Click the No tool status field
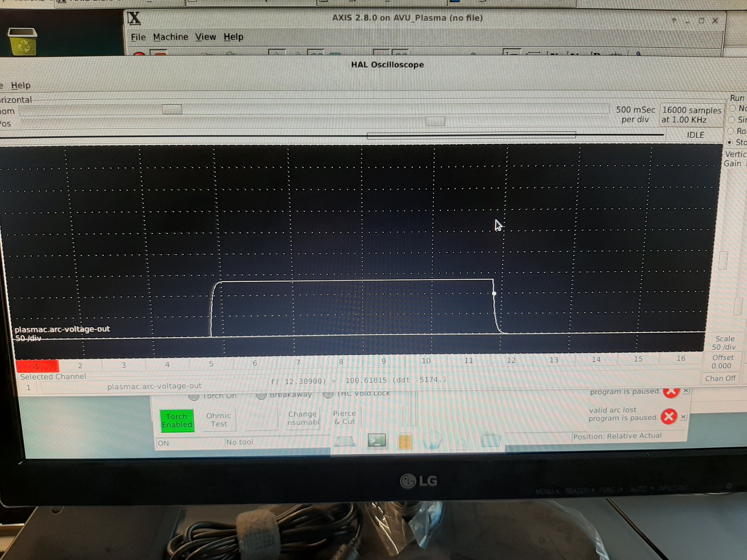747x560 pixels. tap(277, 442)
